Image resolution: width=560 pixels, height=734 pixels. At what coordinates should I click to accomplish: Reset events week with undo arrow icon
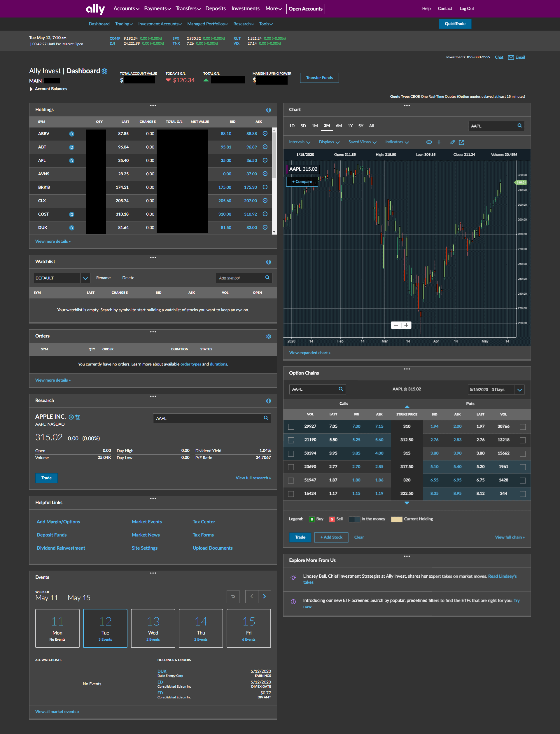click(x=233, y=596)
